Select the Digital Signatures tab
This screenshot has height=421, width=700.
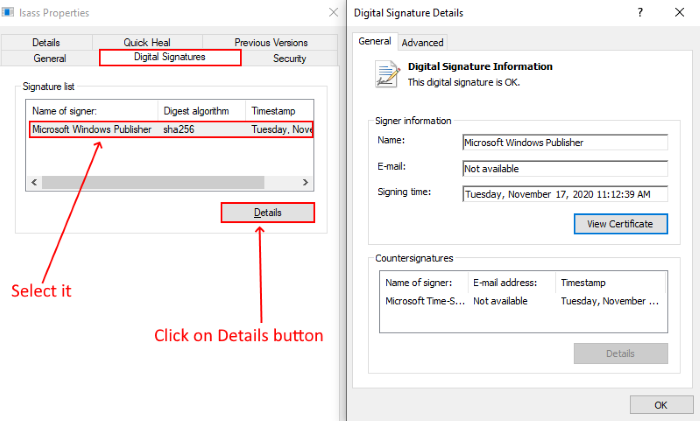coord(170,57)
